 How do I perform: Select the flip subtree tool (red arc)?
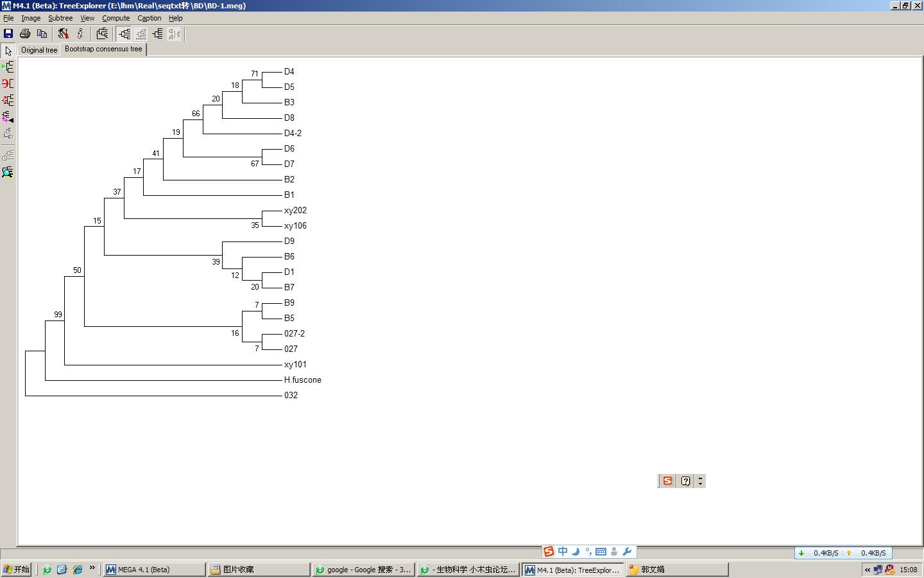click(x=8, y=83)
